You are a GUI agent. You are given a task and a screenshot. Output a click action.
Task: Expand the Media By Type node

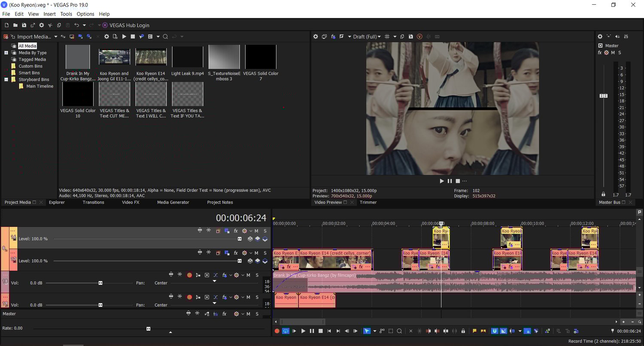pyautogui.click(x=6, y=53)
